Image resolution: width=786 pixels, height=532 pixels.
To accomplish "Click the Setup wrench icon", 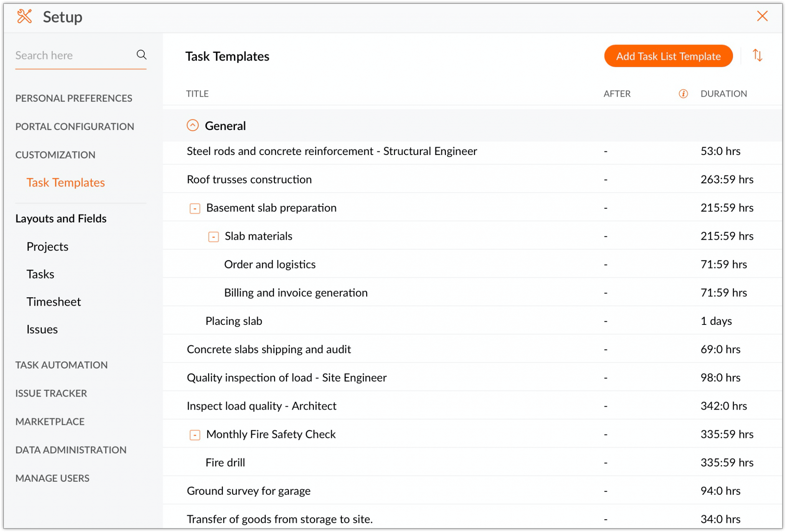I will (x=24, y=16).
